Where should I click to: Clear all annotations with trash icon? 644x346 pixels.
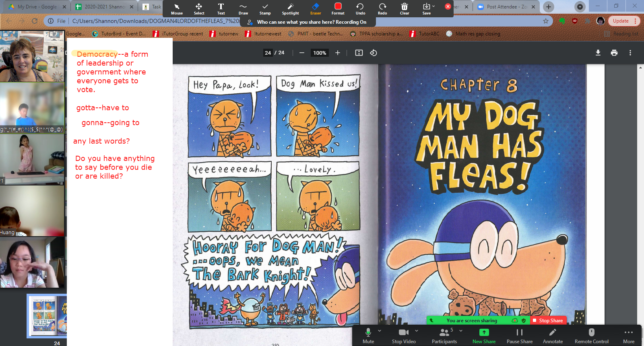click(405, 8)
